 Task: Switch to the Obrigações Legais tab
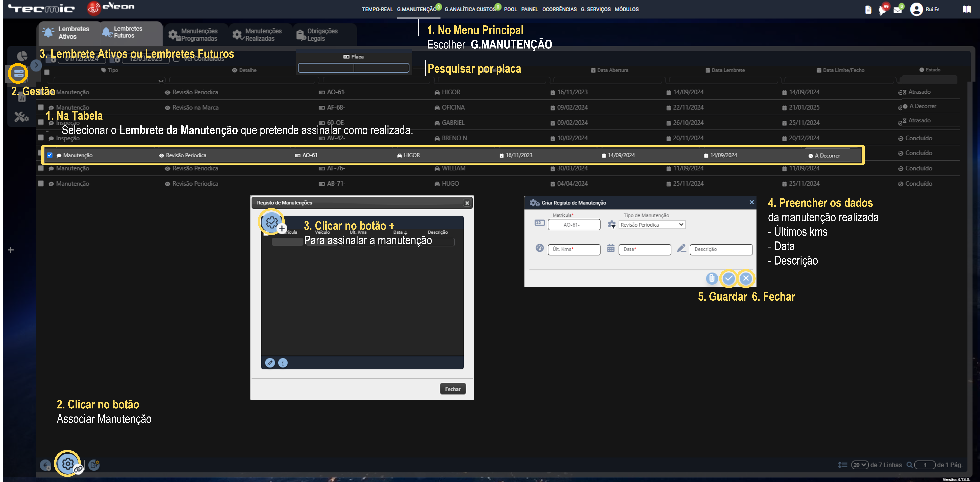pyautogui.click(x=325, y=35)
